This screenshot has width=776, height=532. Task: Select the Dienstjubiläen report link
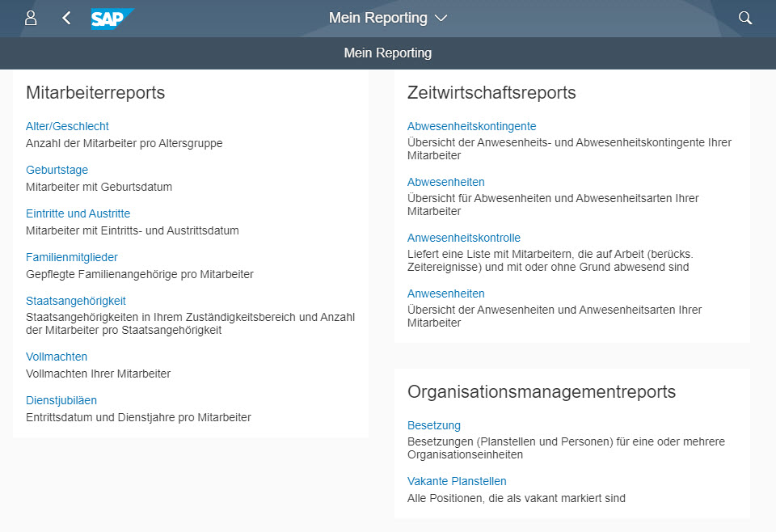pyautogui.click(x=61, y=400)
